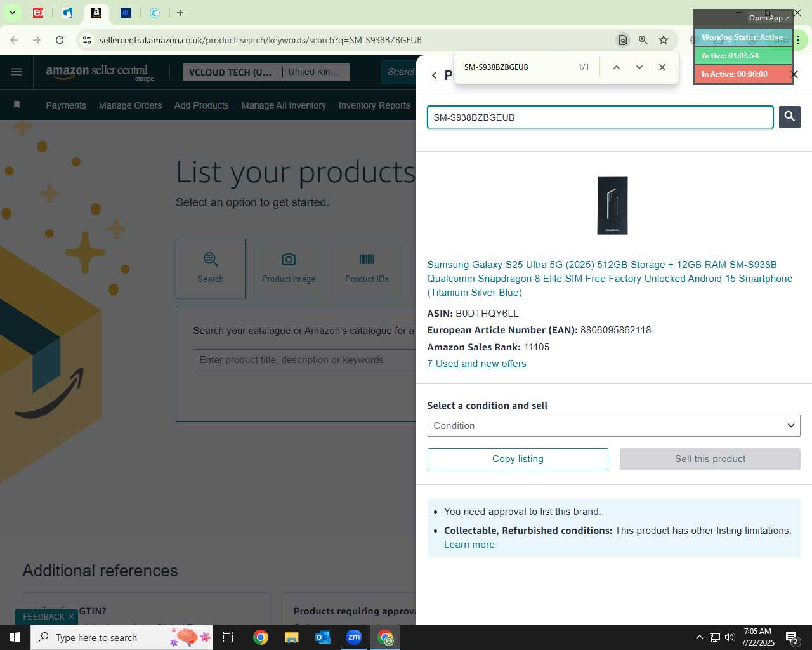Click the Sell this product button
This screenshot has width=812, height=650.
(x=710, y=459)
